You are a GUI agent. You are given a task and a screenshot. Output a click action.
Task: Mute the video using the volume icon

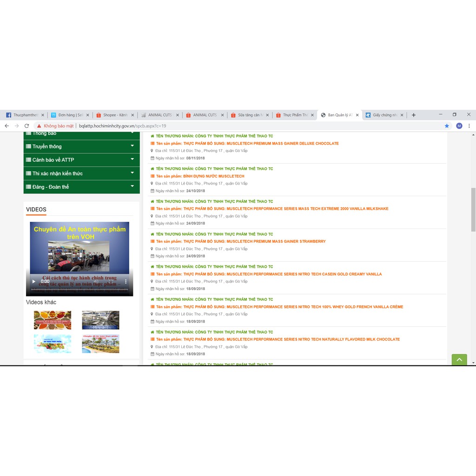pyautogui.click(x=96, y=281)
